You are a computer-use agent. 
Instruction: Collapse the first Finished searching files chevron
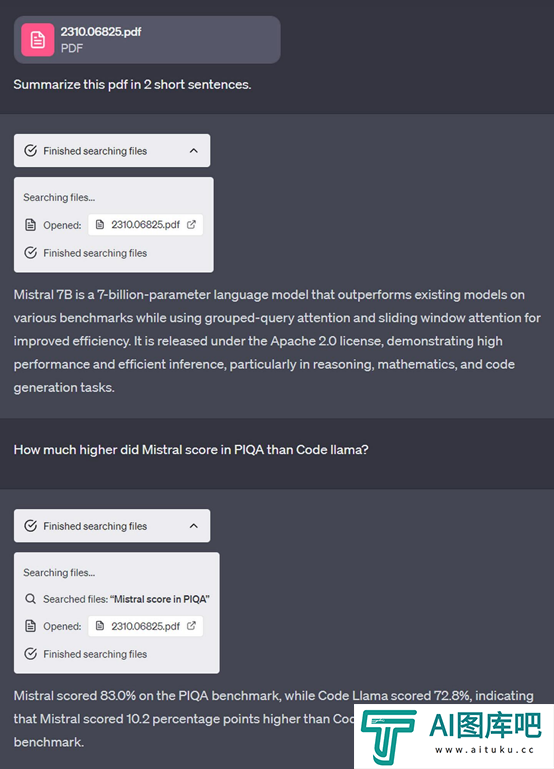pyautogui.click(x=194, y=151)
